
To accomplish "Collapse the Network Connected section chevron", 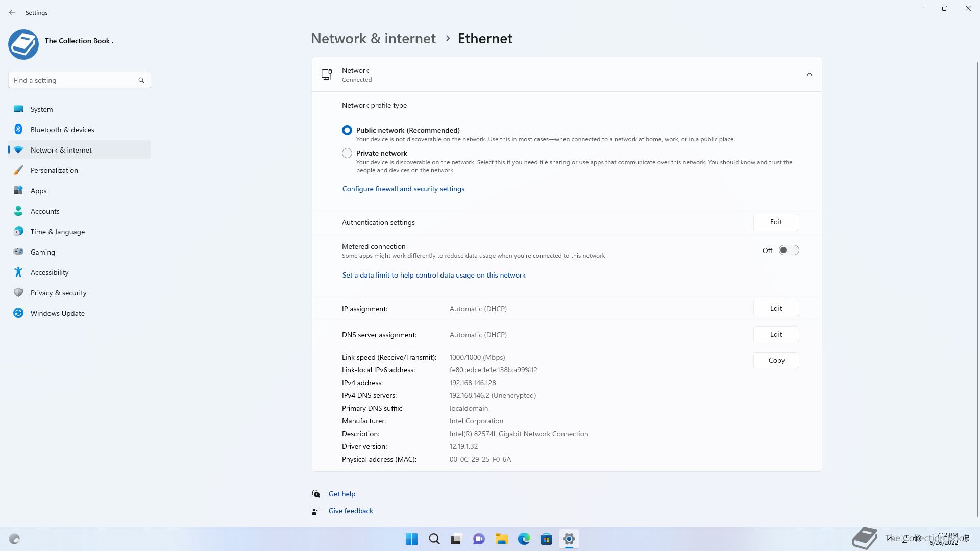I will [809, 74].
